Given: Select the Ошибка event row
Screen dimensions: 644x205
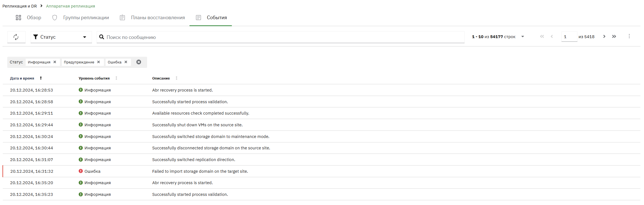Looking at the screenshot, I should [x=322, y=171].
